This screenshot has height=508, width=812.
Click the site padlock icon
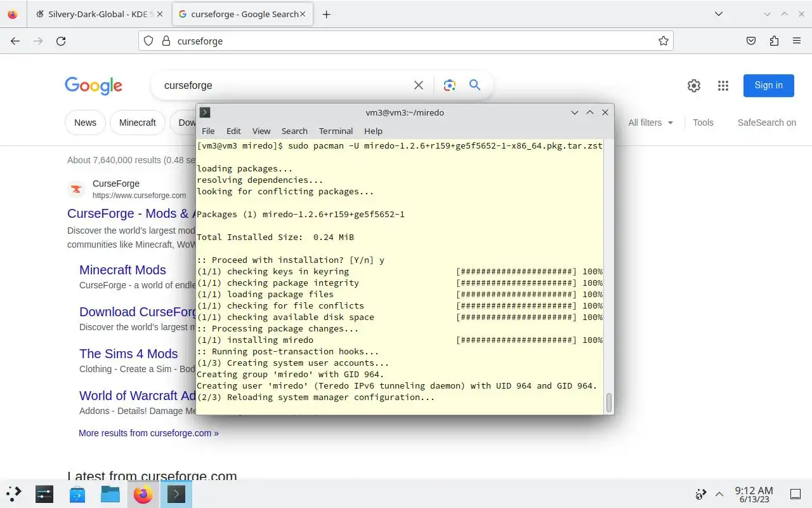click(166, 41)
